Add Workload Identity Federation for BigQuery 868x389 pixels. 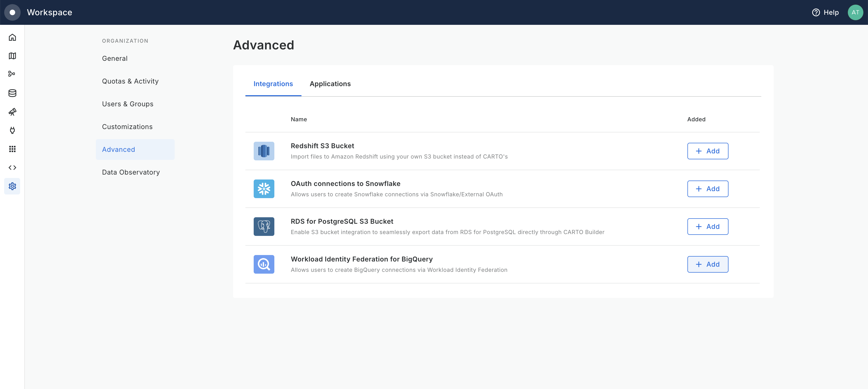point(707,265)
